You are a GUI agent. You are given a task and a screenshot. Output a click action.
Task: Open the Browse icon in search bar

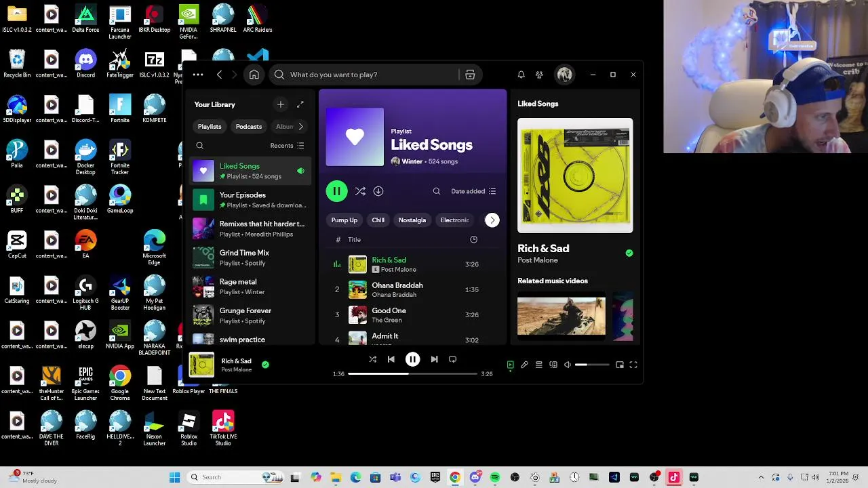point(470,75)
